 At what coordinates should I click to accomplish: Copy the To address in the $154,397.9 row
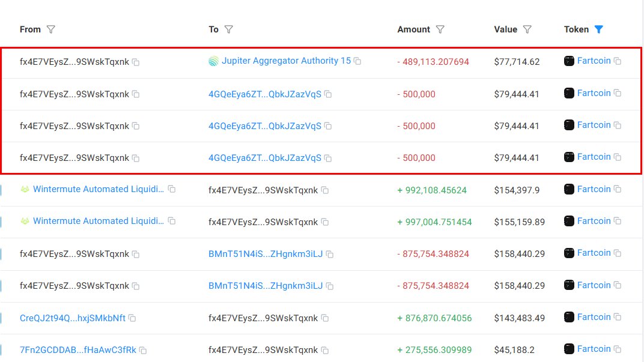tap(325, 190)
